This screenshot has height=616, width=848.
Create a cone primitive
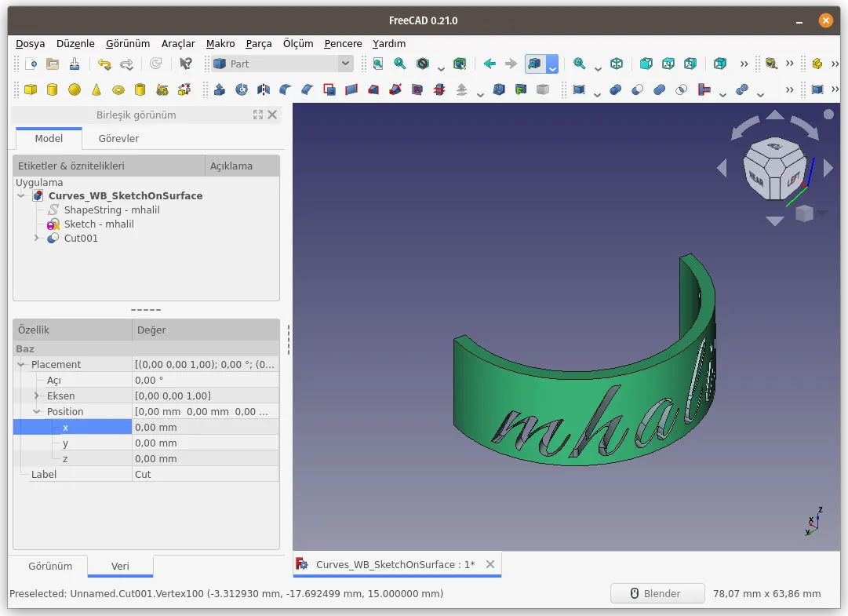(x=96, y=89)
